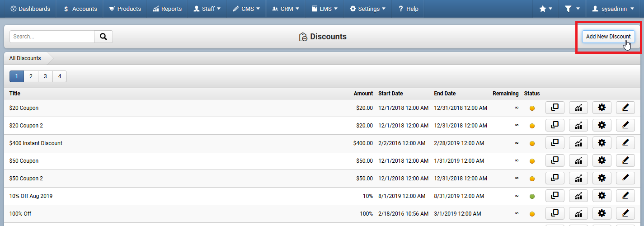Click the Title column header
Screen dimensions: 644x226
click(15, 94)
